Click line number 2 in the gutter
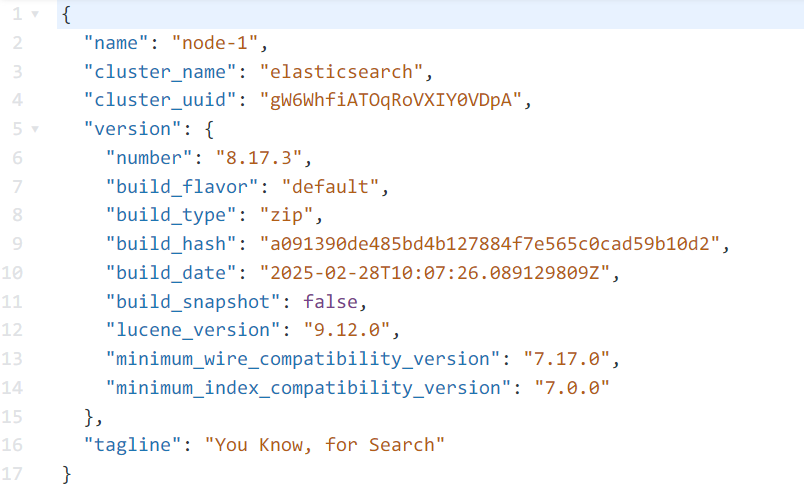This screenshot has height=489, width=804. [x=17, y=43]
